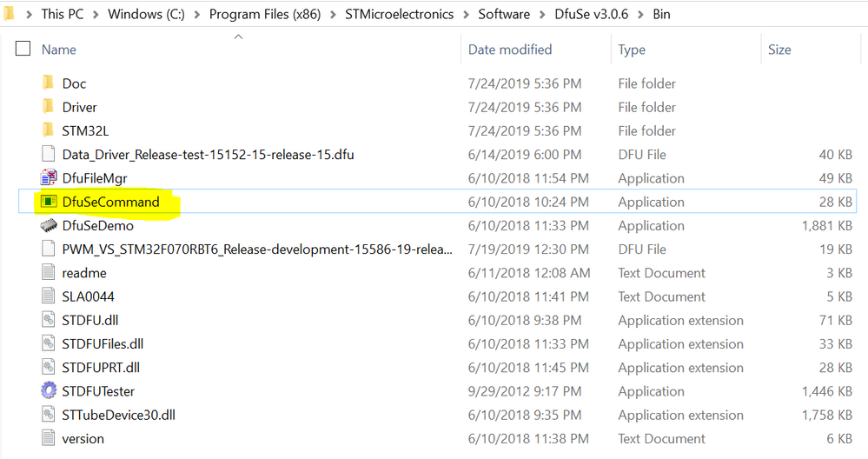Click the STTubeDevice30.dll file icon
Screen dimensions: 868x459
click(49, 415)
